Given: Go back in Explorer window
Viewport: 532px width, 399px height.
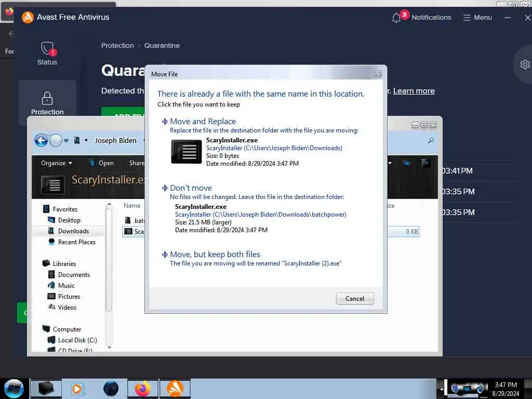Looking at the screenshot, I should tap(41, 140).
